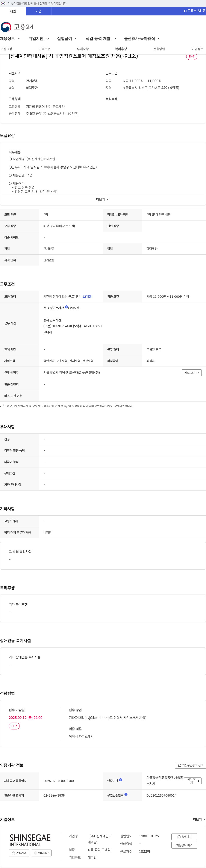Image resolution: width=206 pixels, height=868 pixels.
Task: Select the 상세 근무시간 text (오전) 10:30~14:30
Action: 57,326
